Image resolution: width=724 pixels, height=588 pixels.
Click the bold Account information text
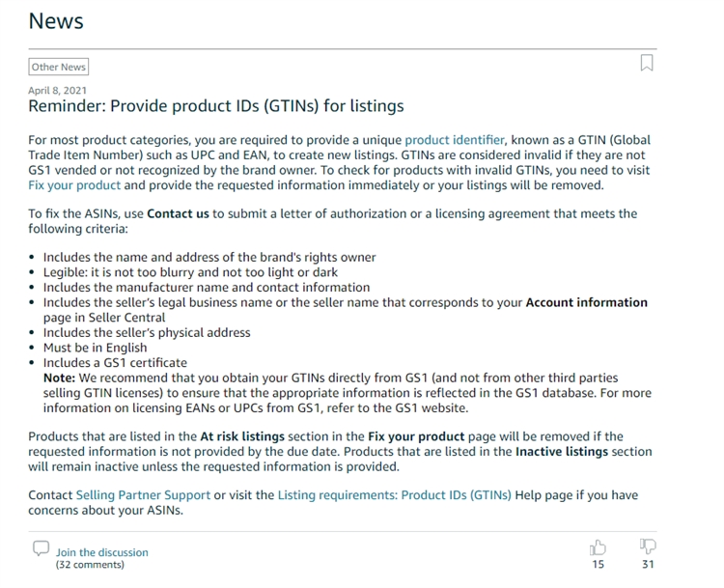(586, 302)
